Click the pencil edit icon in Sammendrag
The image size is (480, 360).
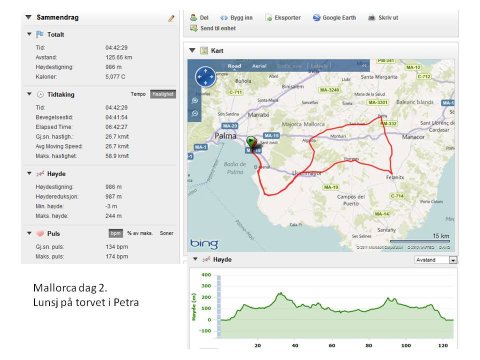[171, 18]
